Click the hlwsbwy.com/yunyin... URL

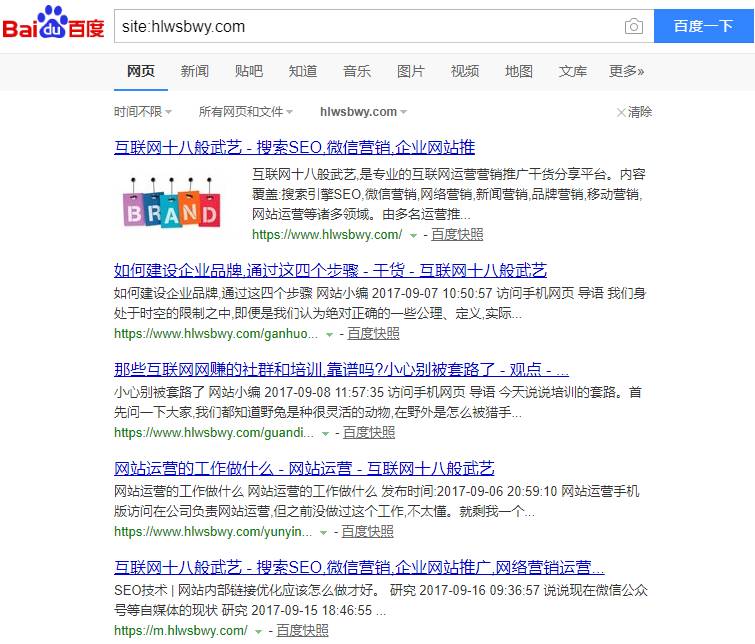pyautogui.click(x=213, y=532)
